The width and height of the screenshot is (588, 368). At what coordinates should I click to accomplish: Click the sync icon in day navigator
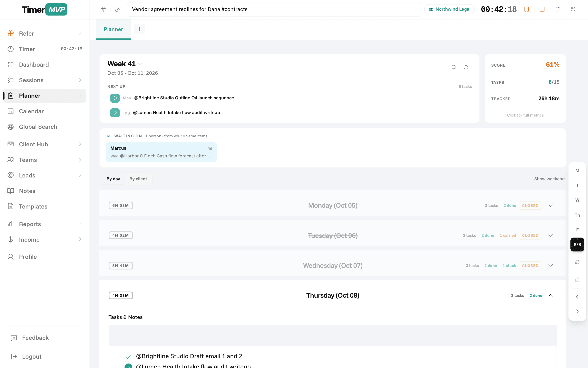pos(577,262)
